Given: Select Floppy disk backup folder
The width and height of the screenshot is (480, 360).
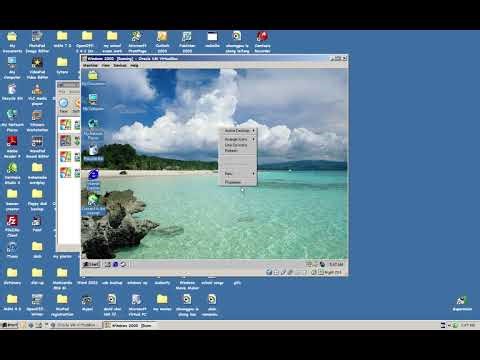Looking at the screenshot, I should [x=37, y=199].
